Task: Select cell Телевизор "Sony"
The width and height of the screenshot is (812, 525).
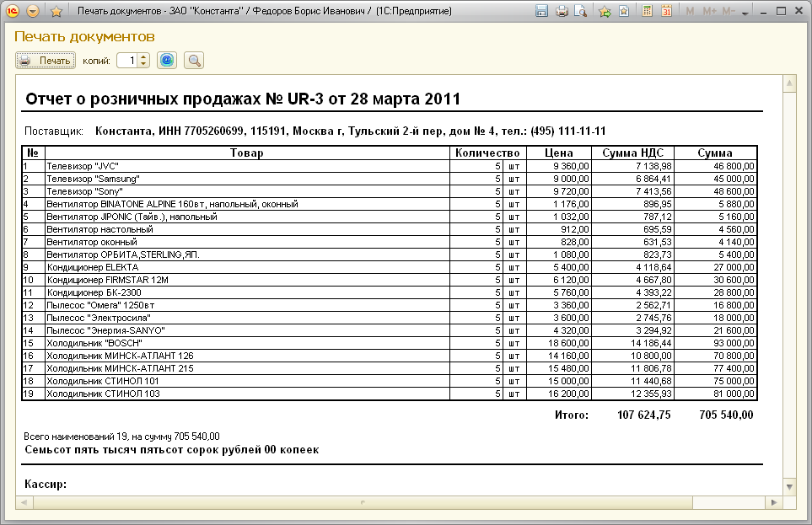Action: [x=247, y=191]
